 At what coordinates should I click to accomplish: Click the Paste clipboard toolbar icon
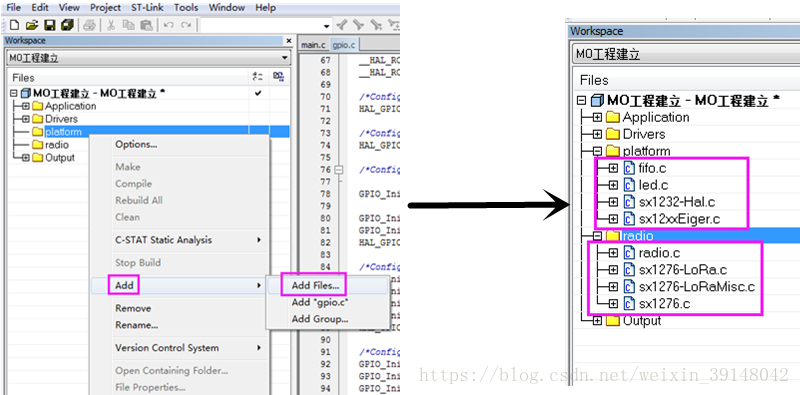coord(146,24)
